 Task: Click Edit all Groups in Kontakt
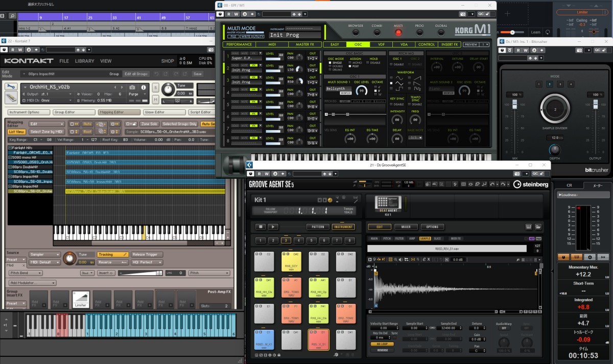[x=136, y=74]
